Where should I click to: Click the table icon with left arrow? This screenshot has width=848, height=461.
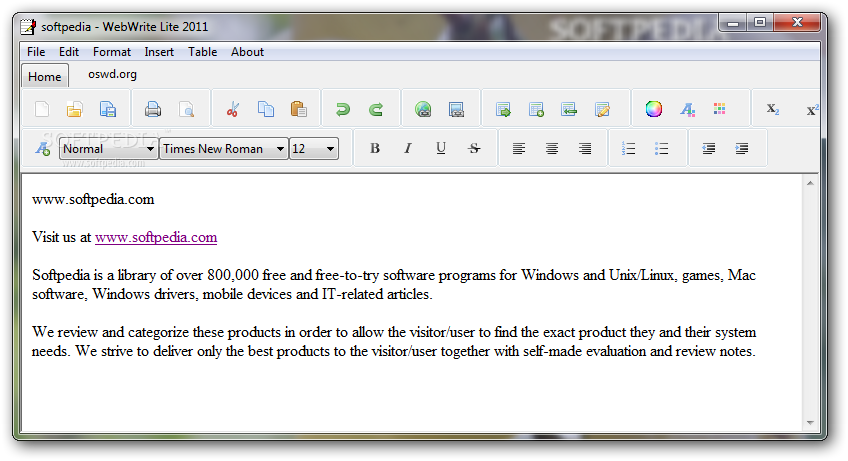(569, 109)
